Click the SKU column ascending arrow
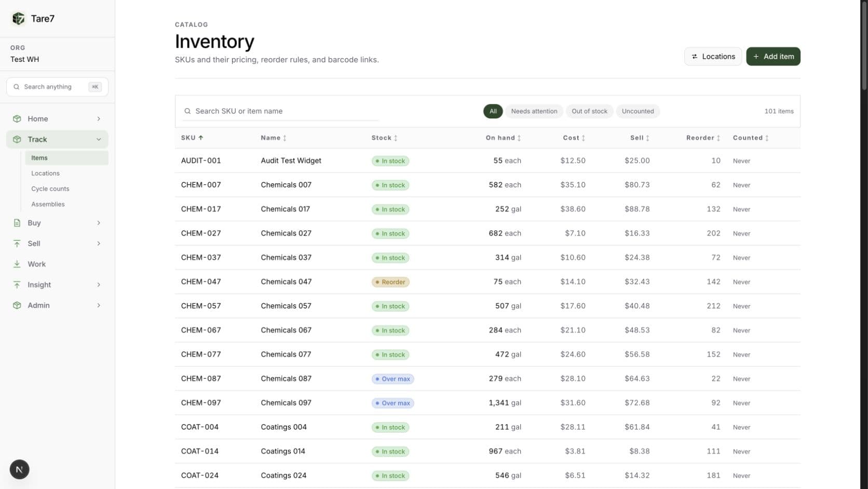 (x=201, y=138)
